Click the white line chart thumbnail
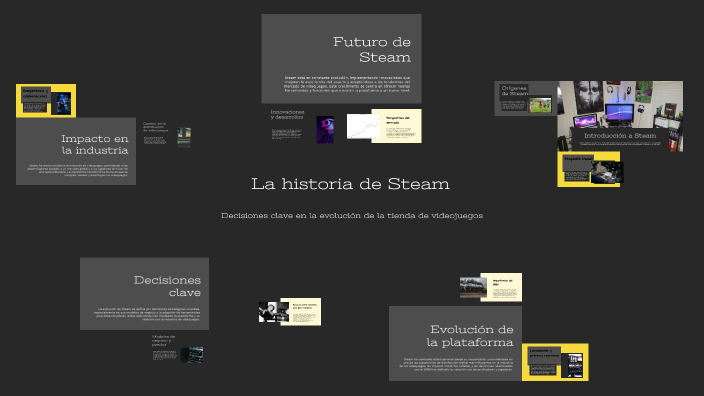The height and width of the screenshot is (396, 704). click(x=363, y=126)
